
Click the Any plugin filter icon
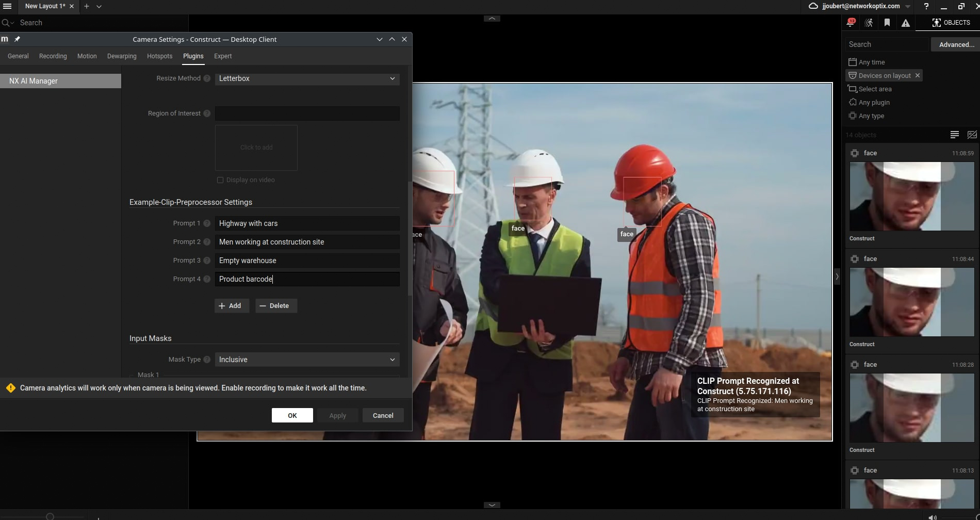coord(853,102)
